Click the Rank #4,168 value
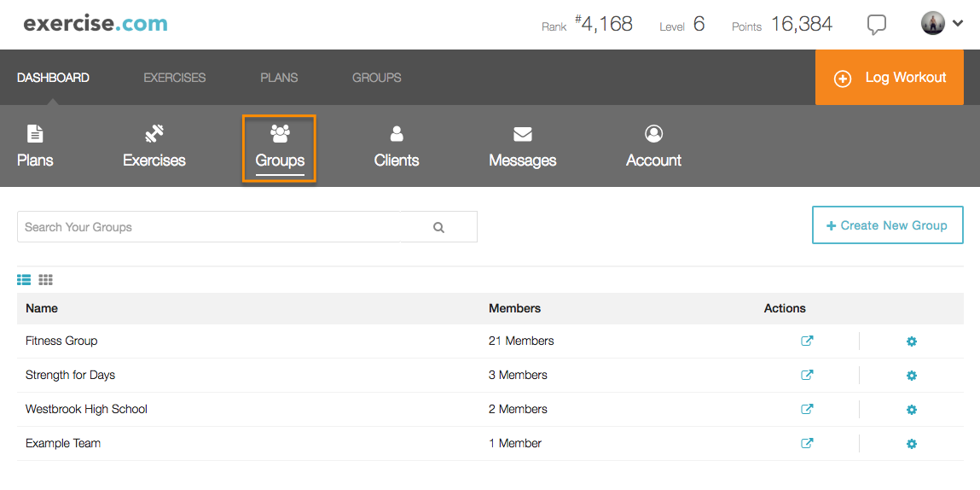The image size is (980, 490). click(x=604, y=25)
